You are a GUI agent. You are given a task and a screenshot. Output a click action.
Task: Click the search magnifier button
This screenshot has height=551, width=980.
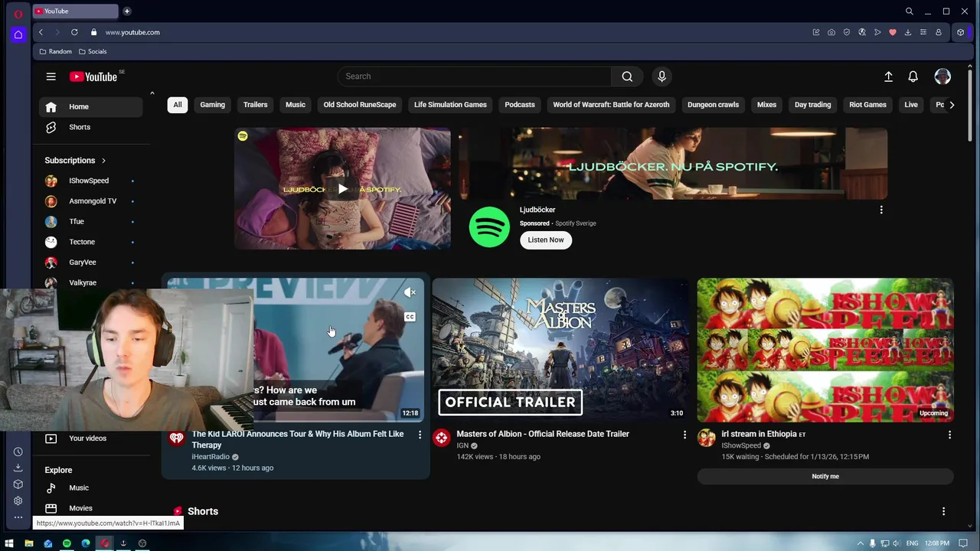click(627, 77)
